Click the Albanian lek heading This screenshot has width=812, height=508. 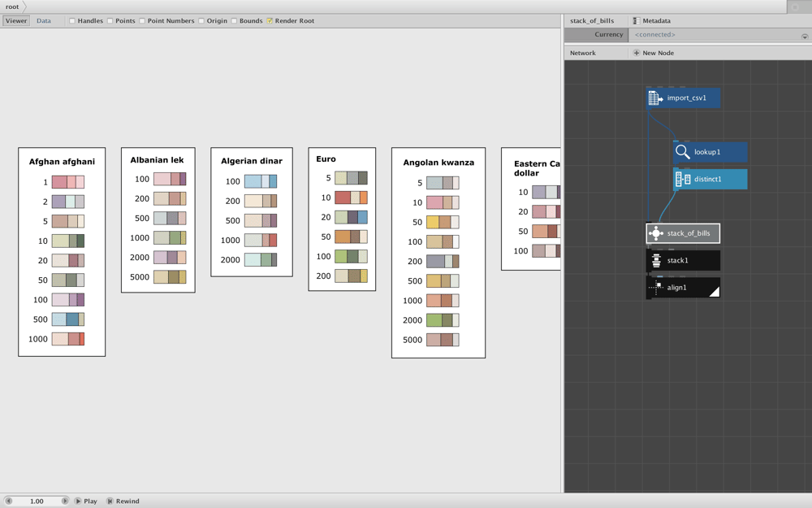point(157,160)
